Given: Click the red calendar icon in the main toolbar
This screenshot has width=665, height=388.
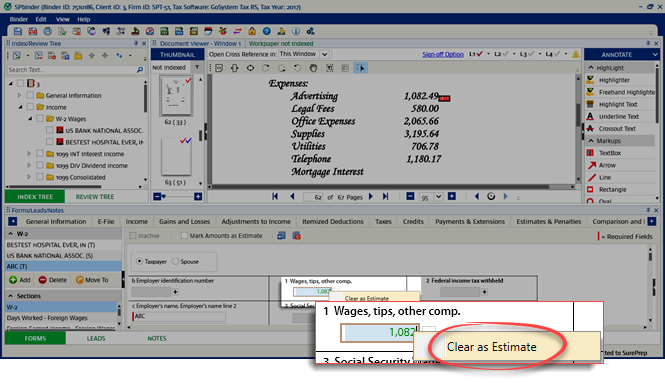Looking at the screenshot, I should (208, 31).
